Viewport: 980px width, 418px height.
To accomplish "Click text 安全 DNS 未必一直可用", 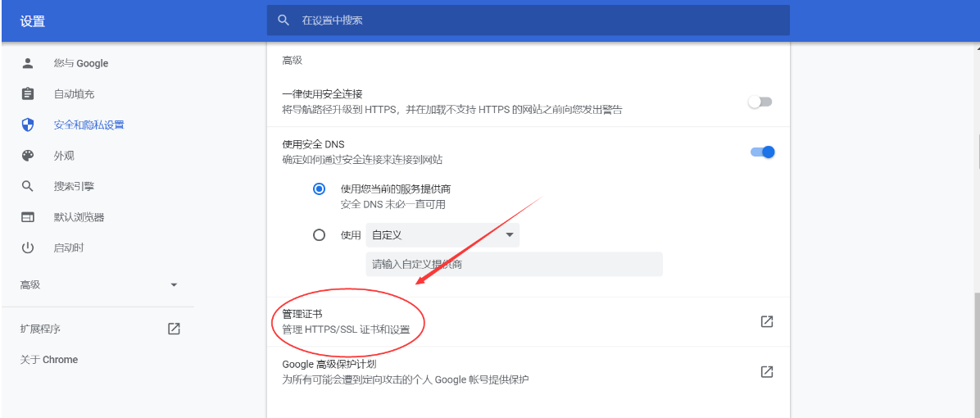I will [x=393, y=204].
